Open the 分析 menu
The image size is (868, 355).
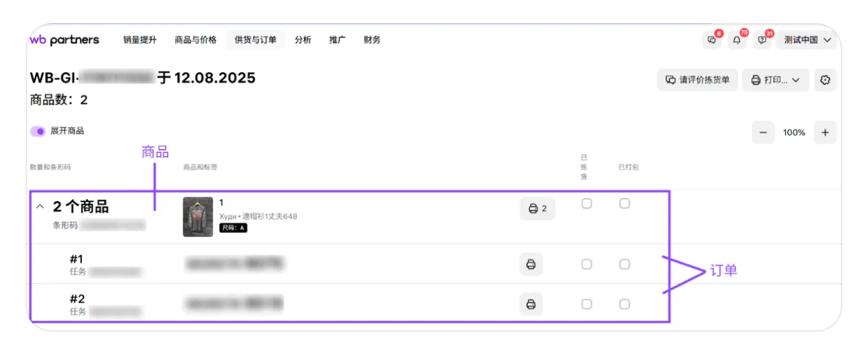coord(303,40)
